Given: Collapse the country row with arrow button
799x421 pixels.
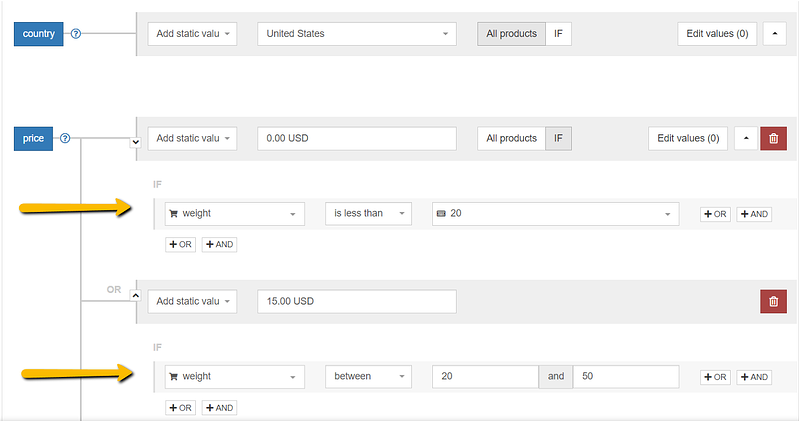Looking at the screenshot, I should coord(774,34).
